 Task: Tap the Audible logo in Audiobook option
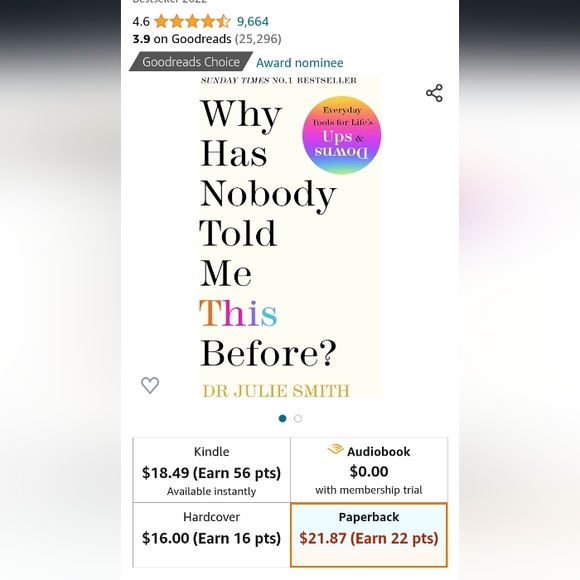coord(335,449)
